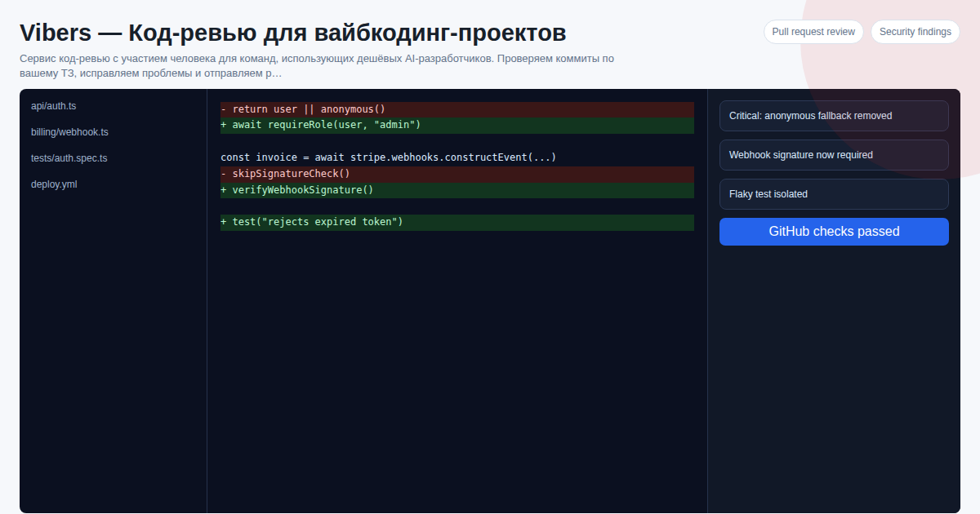Click the added test("rejects expired token") line
This screenshot has width=980, height=514.
[457, 222]
